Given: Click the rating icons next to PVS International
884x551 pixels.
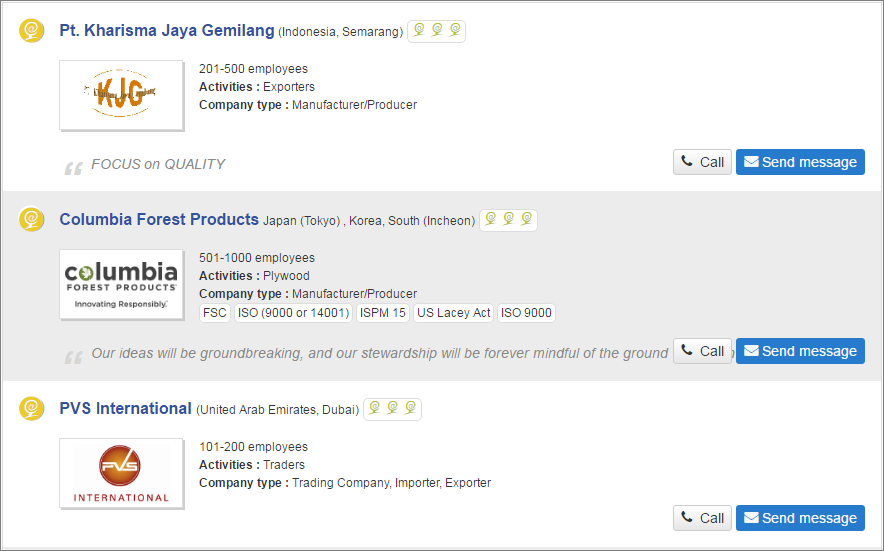Looking at the screenshot, I should [392, 409].
